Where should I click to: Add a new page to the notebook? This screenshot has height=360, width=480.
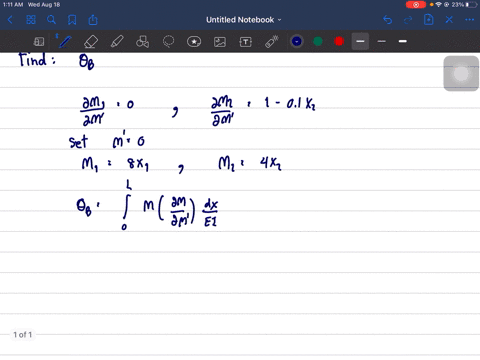(429, 20)
